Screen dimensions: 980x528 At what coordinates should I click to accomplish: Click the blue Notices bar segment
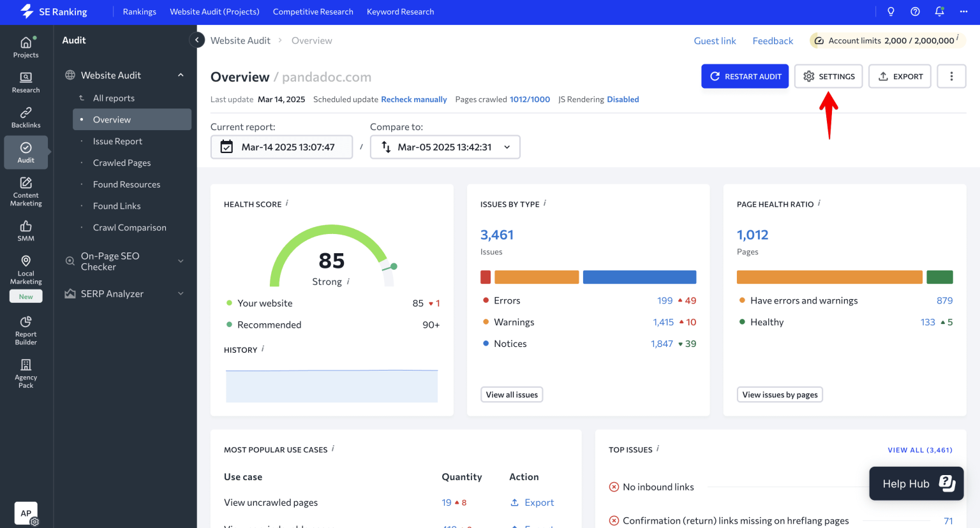click(x=639, y=277)
